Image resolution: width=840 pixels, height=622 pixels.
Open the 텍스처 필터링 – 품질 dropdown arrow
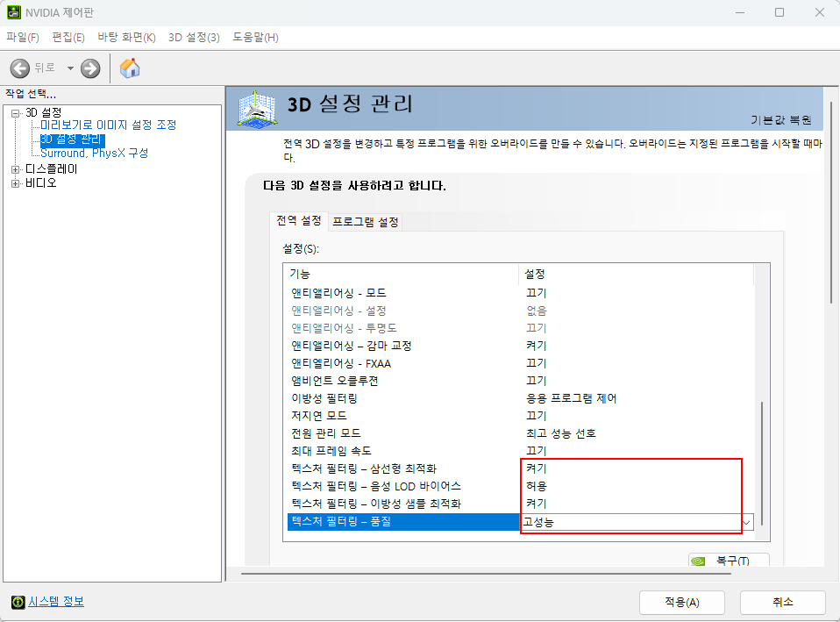746,522
